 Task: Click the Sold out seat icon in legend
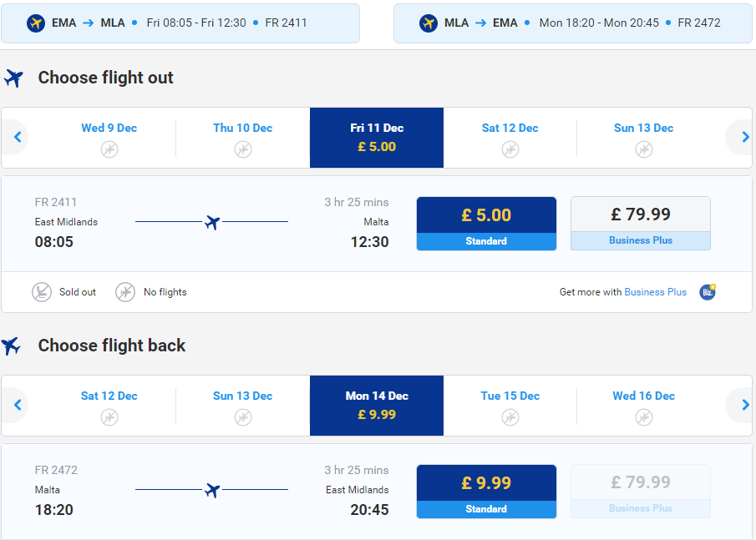coord(42,292)
